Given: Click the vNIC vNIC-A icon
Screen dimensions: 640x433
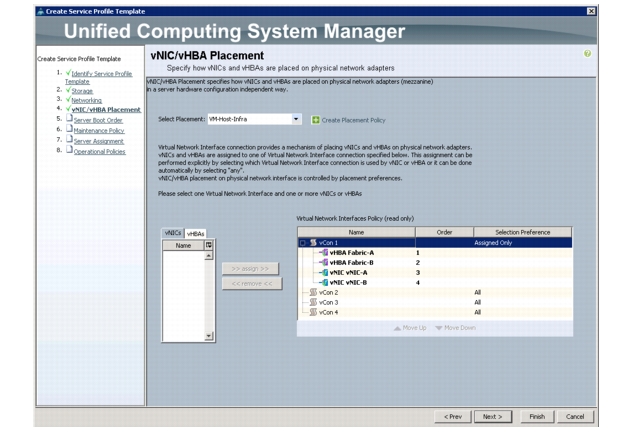Looking at the screenshot, I should tap(325, 272).
